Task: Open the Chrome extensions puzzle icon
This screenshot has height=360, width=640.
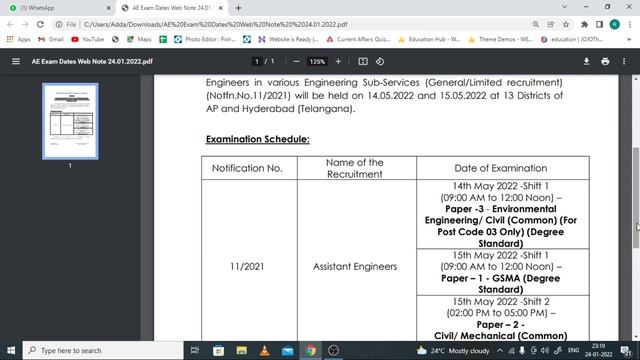Action: click(584, 24)
